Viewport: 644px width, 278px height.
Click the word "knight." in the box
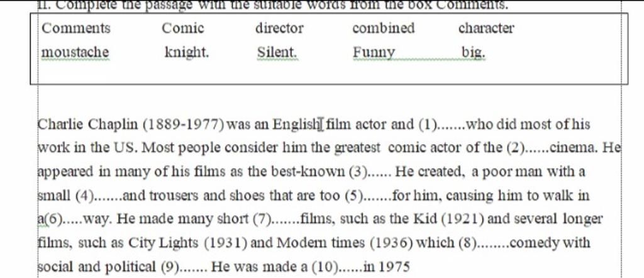pyautogui.click(x=187, y=53)
